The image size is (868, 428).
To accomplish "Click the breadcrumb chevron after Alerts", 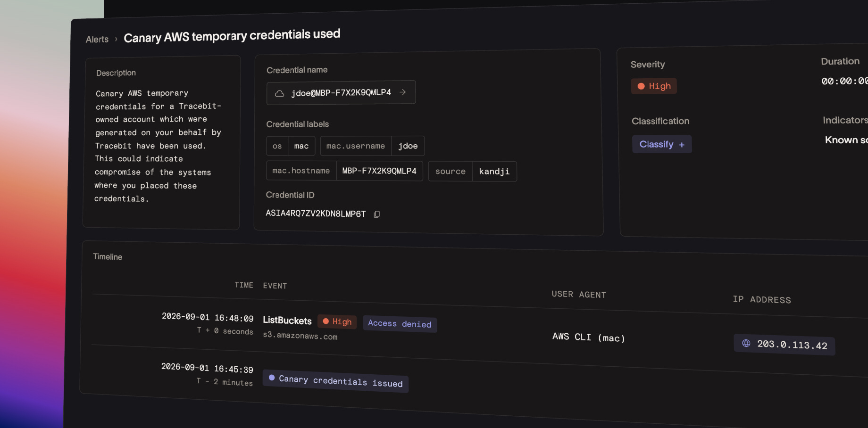I will pyautogui.click(x=116, y=39).
